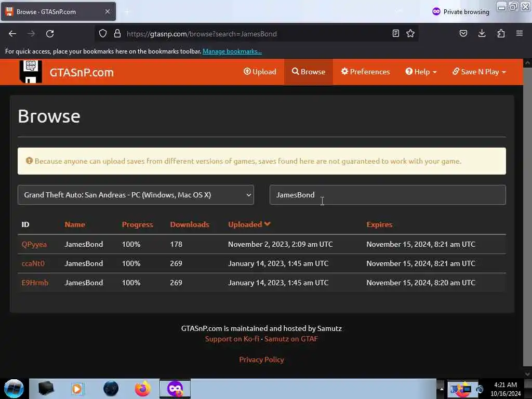532x399 pixels.
Task: Click the Private browsing indicator
Action: click(460, 12)
